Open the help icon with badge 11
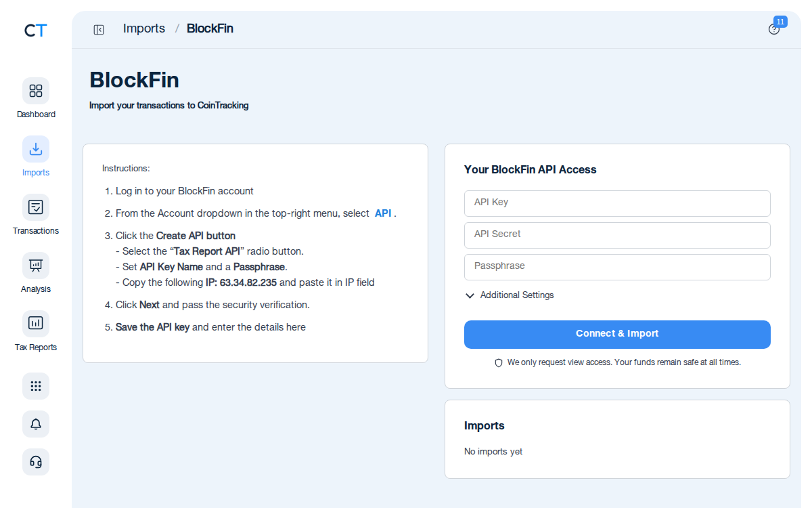 coord(774,29)
